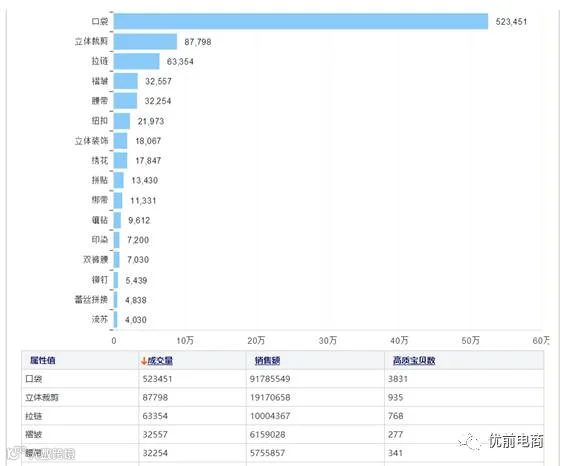This screenshot has width=561, height=466.
Task: Select the 拉链 bar in the chart
Action: pos(137,61)
